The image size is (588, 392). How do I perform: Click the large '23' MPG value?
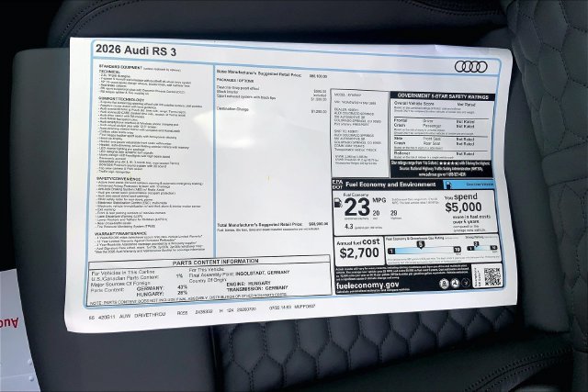pyautogui.click(x=356, y=207)
